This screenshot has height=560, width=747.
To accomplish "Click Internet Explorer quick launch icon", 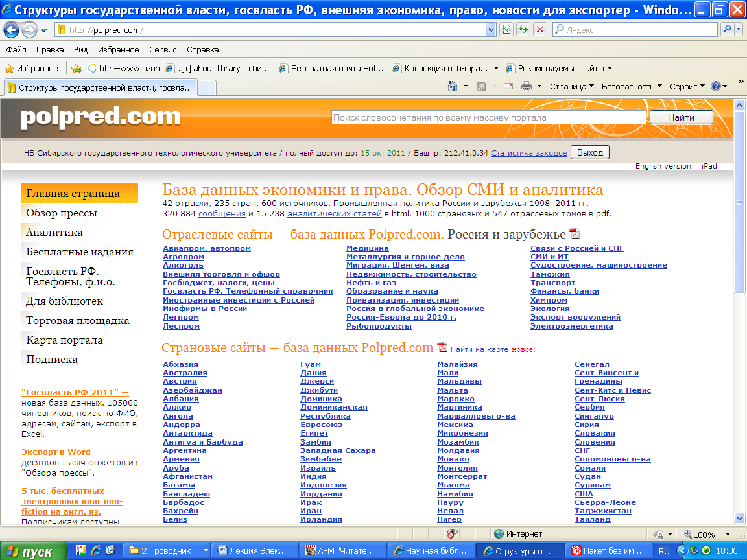I will 96,550.
